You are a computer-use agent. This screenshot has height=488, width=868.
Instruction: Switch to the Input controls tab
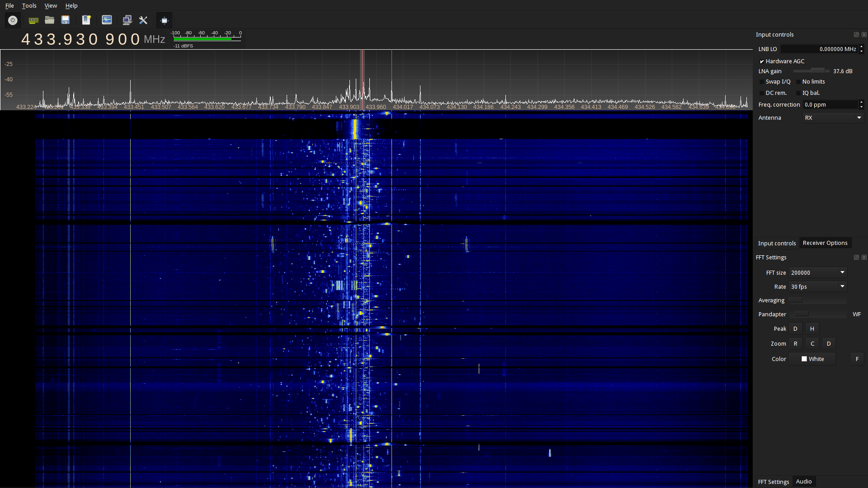(x=777, y=244)
